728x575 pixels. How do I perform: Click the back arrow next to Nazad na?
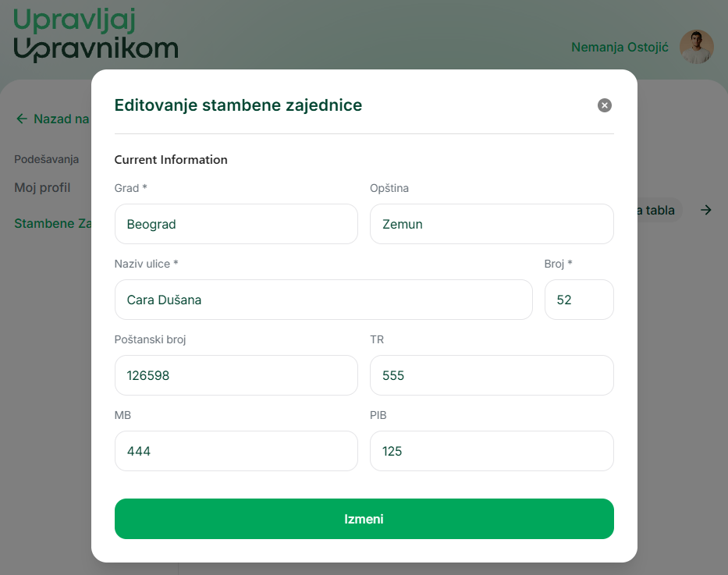coord(22,119)
